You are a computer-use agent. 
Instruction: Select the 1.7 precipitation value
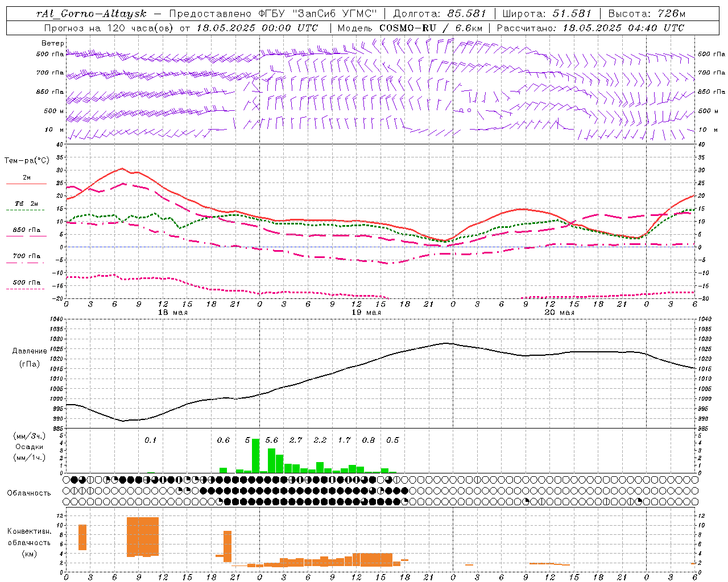click(344, 440)
